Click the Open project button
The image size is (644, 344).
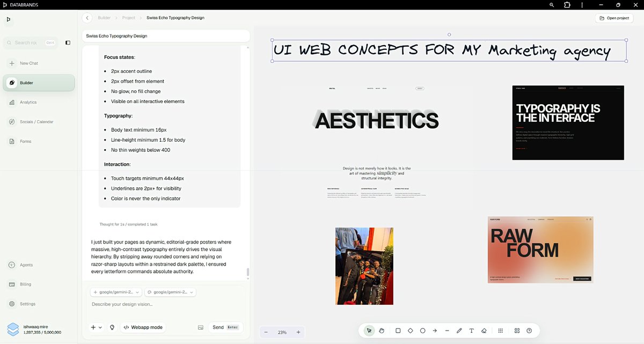[613, 18]
